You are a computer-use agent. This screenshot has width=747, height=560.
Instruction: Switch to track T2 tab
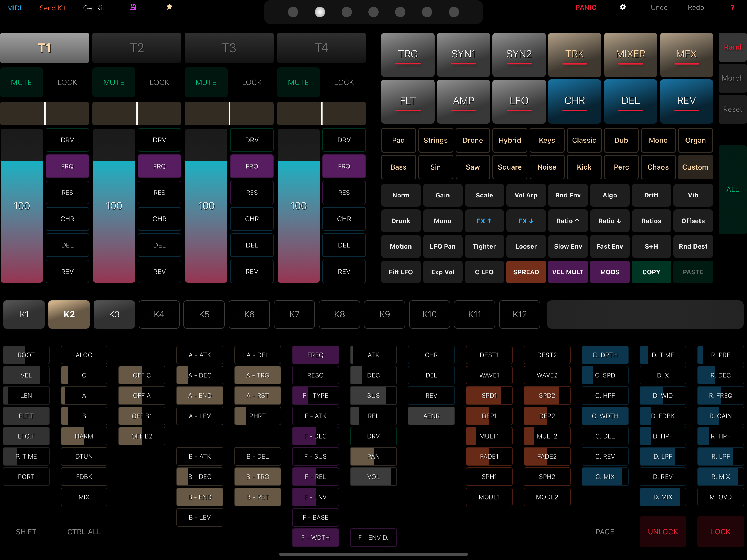pos(137,48)
